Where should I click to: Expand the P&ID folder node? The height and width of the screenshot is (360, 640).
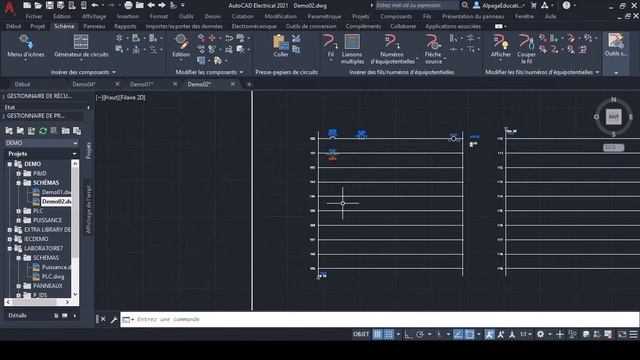[x=18, y=173]
